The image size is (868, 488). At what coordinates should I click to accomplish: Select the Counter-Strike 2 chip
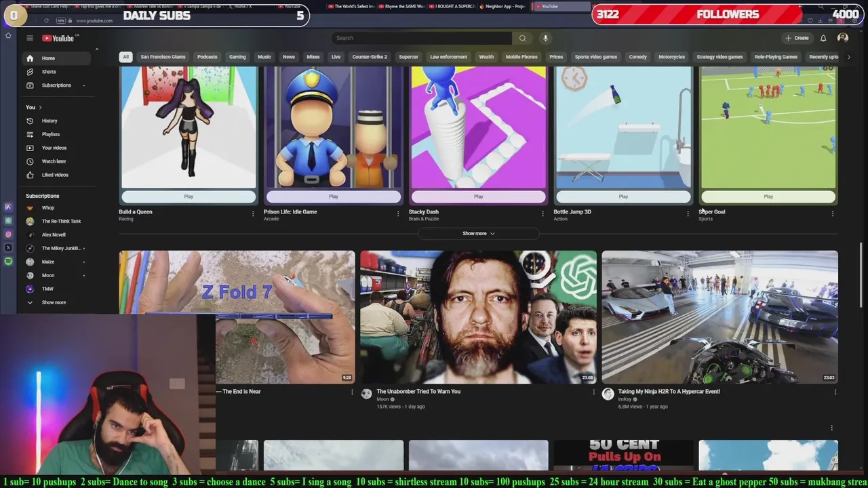coord(370,57)
